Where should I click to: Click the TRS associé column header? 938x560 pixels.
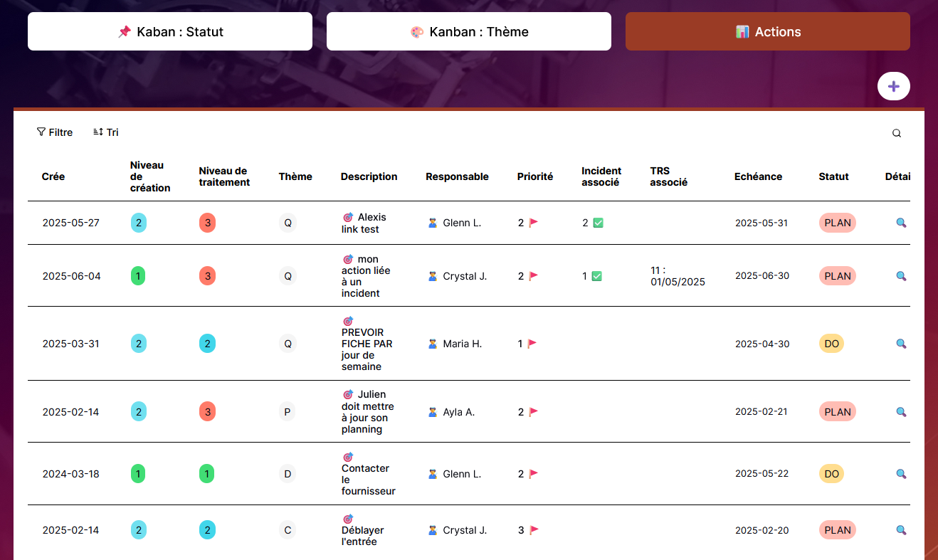(x=669, y=176)
